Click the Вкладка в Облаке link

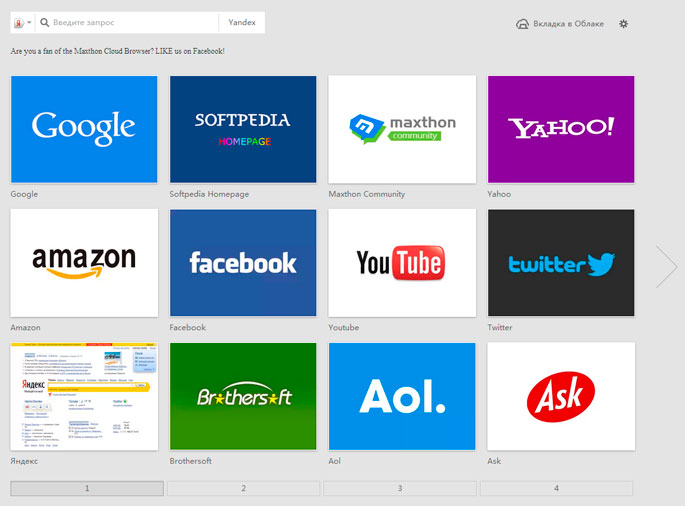[x=568, y=24]
